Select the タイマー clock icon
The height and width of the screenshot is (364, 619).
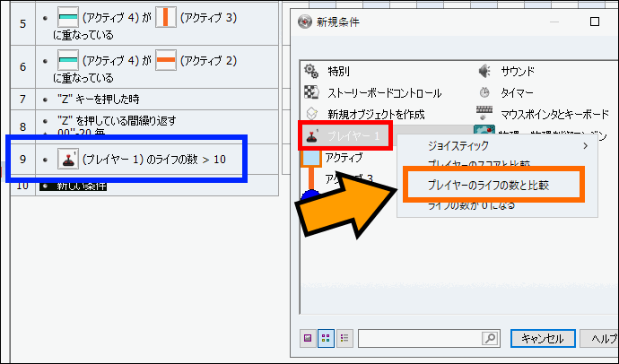(x=484, y=92)
